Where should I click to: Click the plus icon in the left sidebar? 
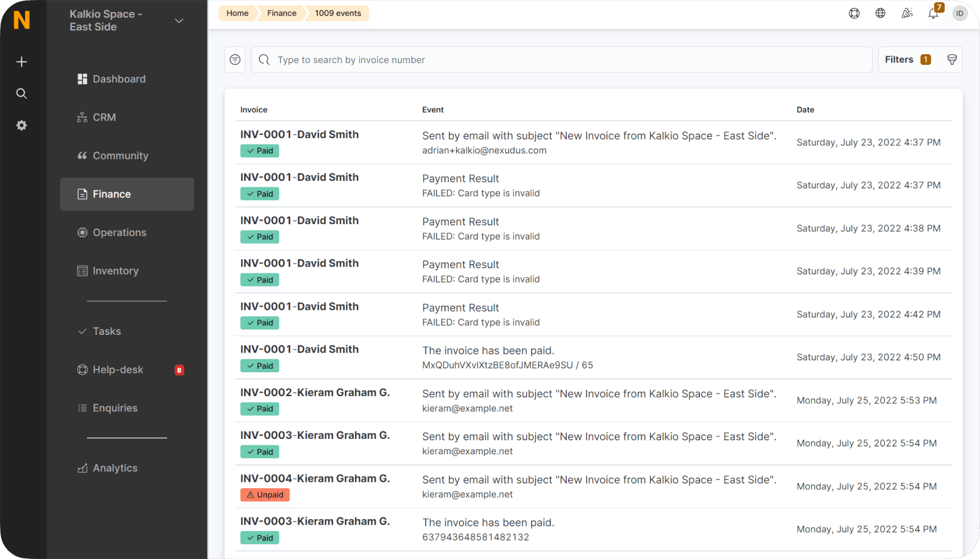pos(21,61)
